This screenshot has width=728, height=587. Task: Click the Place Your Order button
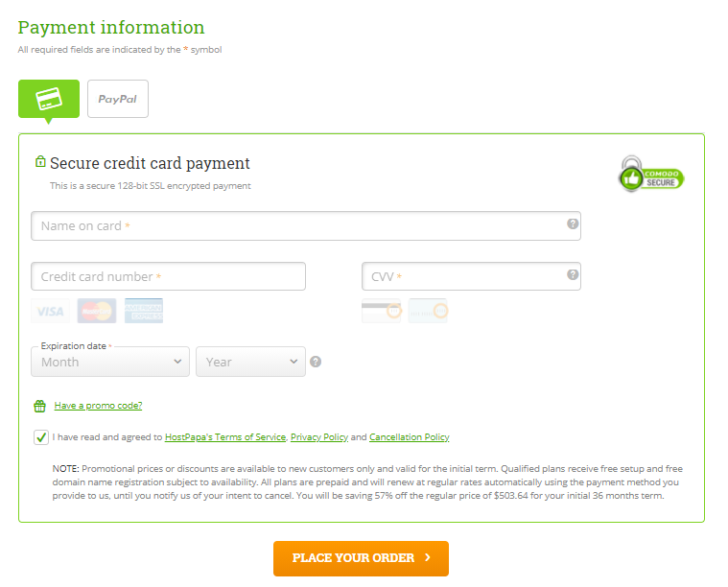pyautogui.click(x=361, y=558)
